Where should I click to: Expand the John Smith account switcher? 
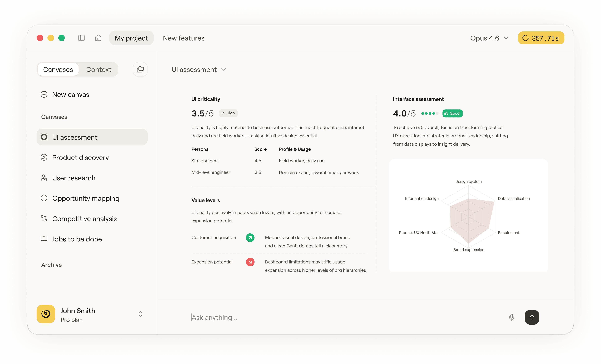140,314
